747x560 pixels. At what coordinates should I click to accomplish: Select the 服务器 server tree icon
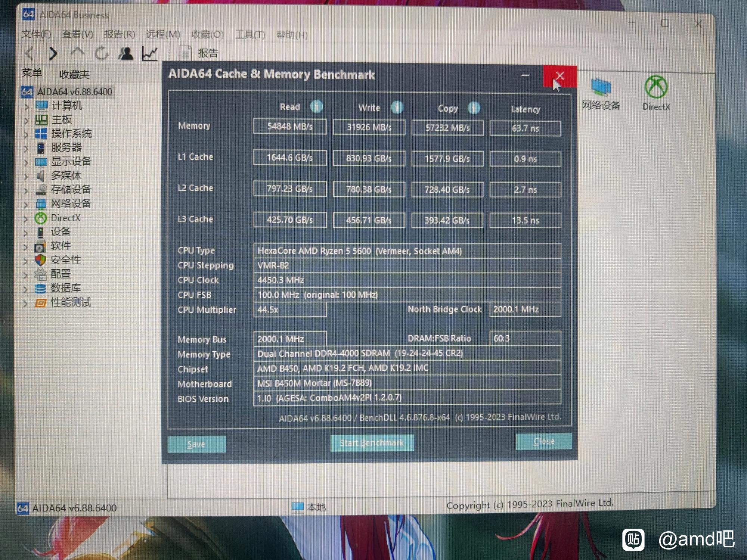pyautogui.click(x=41, y=147)
